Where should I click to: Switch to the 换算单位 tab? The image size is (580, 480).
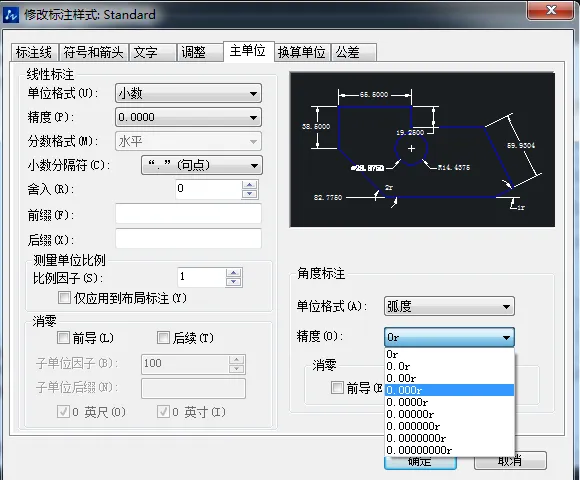302,52
